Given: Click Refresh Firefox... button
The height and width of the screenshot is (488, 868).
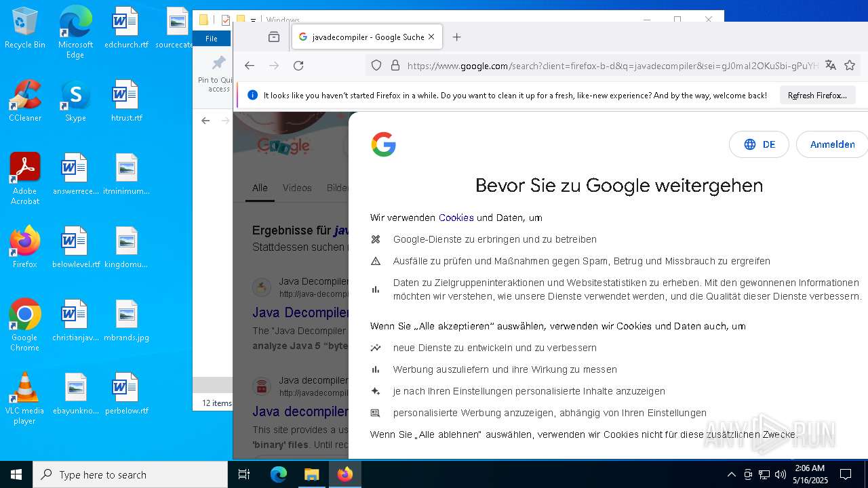Looking at the screenshot, I should 817,96.
